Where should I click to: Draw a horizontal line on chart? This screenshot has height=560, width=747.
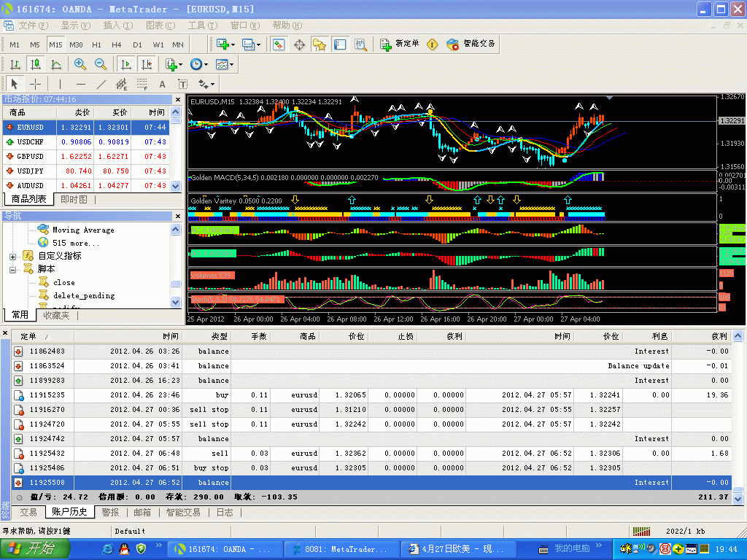[81, 84]
